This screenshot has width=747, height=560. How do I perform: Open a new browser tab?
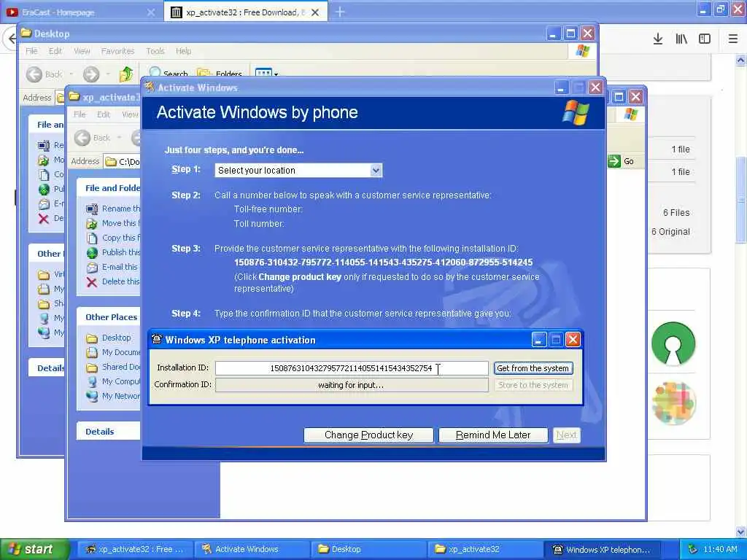coord(340,12)
